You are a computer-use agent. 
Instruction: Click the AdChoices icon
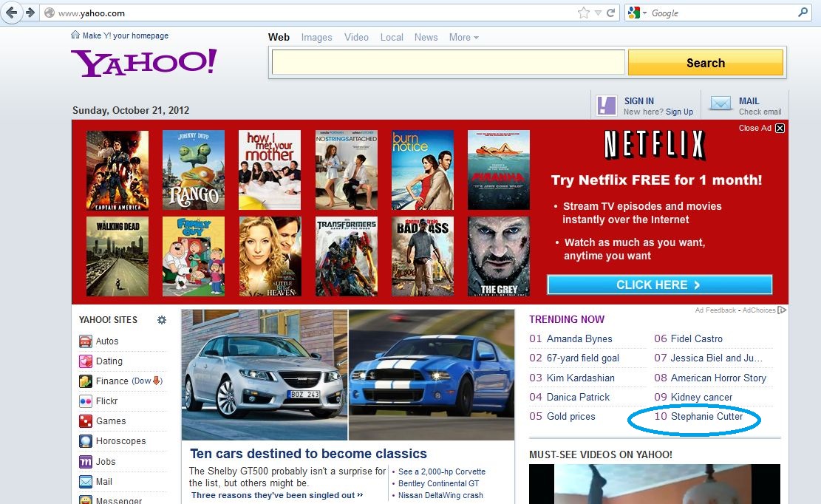[x=782, y=310]
